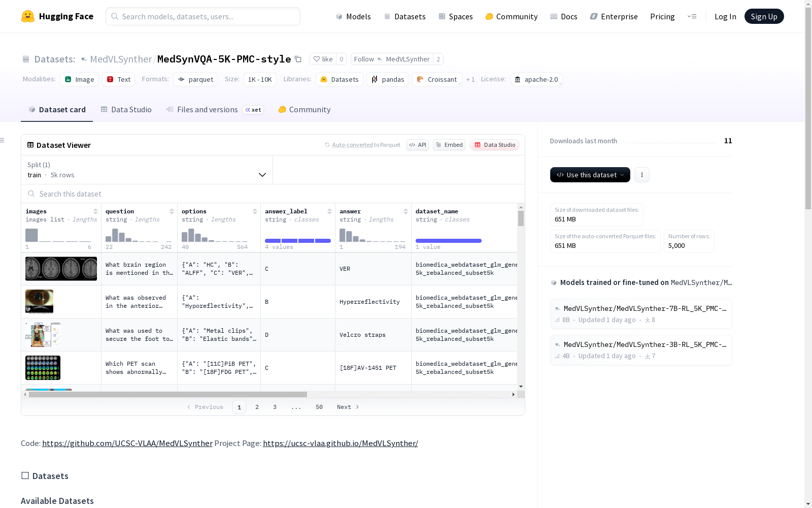
Task: Copy the dataset name to clipboard
Action: [298, 59]
